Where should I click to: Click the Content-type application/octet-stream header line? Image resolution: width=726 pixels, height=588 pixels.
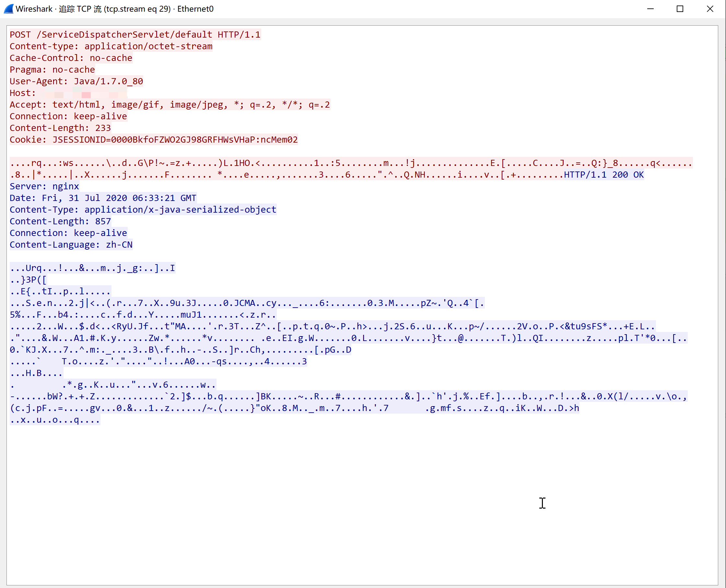tap(111, 46)
